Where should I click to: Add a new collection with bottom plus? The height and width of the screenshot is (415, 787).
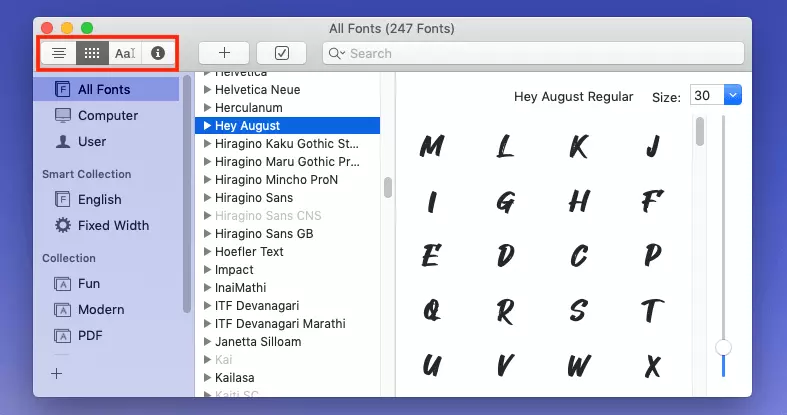coord(57,373)
